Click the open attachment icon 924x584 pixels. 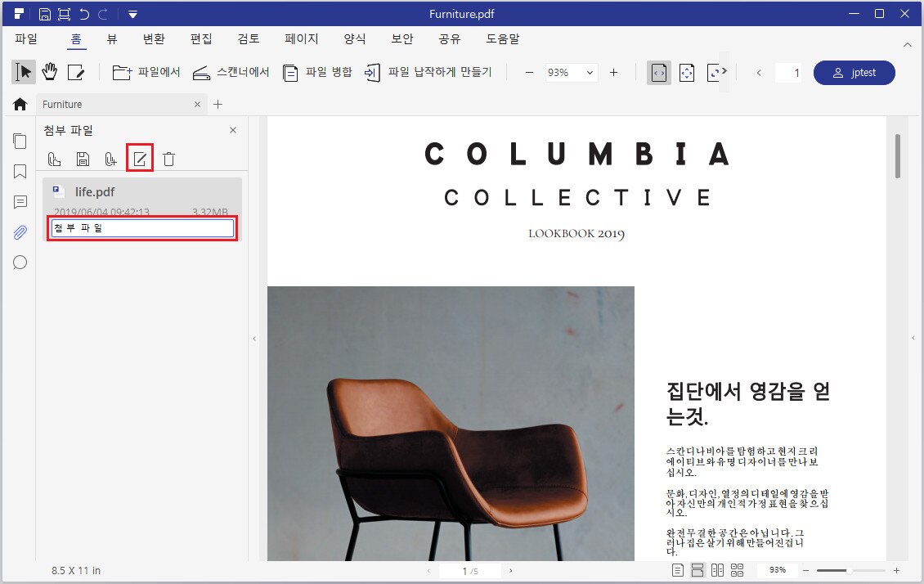(54, 159)
